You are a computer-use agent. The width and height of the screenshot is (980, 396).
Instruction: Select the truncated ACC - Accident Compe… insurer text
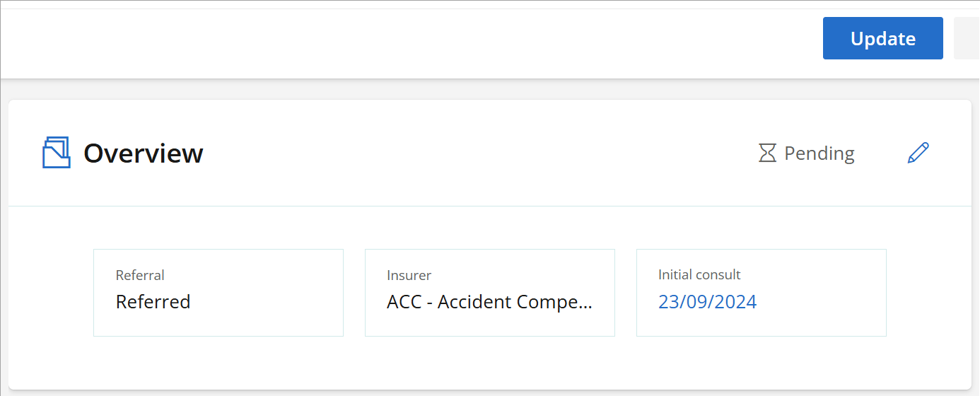click(x=490, y=302)
